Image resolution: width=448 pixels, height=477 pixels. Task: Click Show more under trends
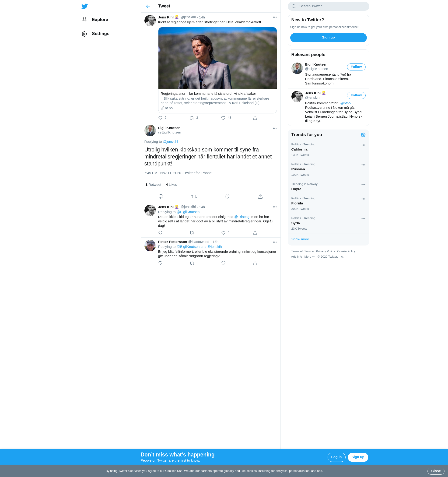pyautogui.click(x=300, y=239)
